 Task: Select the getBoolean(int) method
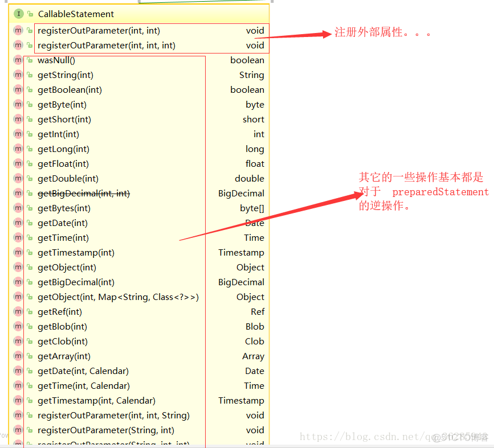click(70, 90)
